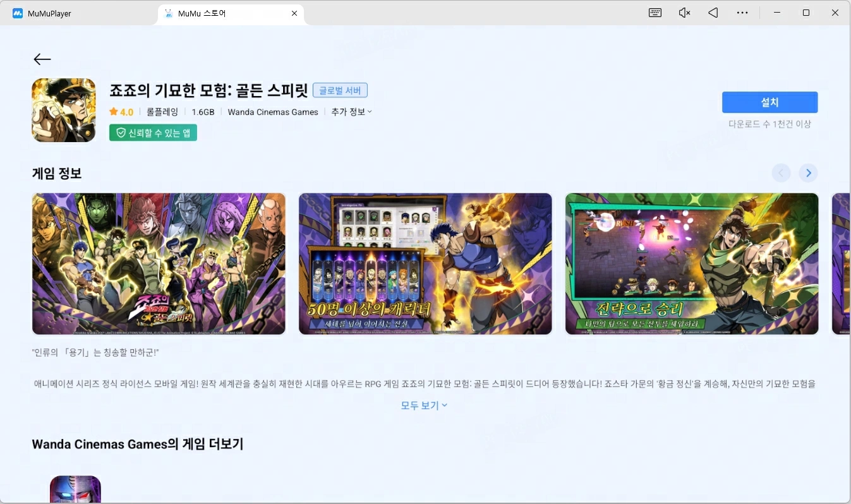Show previous screenshots with left arrow
This screenshot has width=851, height=504.
[782, 173]
